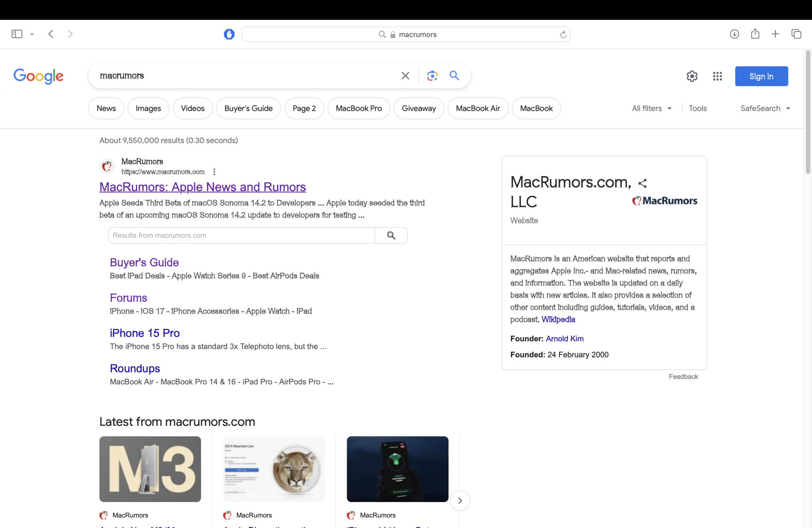Open the Google apps grid

tap(717, 76)
